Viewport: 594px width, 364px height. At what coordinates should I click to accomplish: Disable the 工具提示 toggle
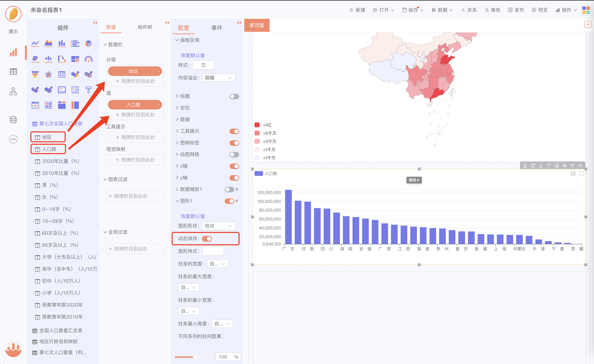click(234, 131)
